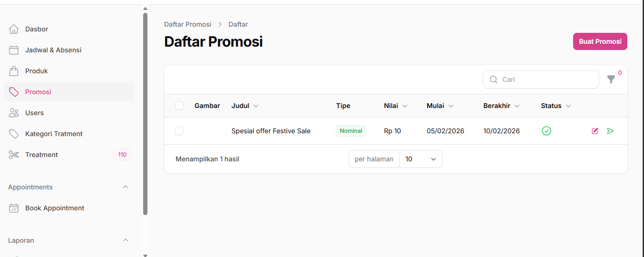The image size is (644, 257).
Task: Click the sidebar vertical scrollbar
Action: point(145,114)
